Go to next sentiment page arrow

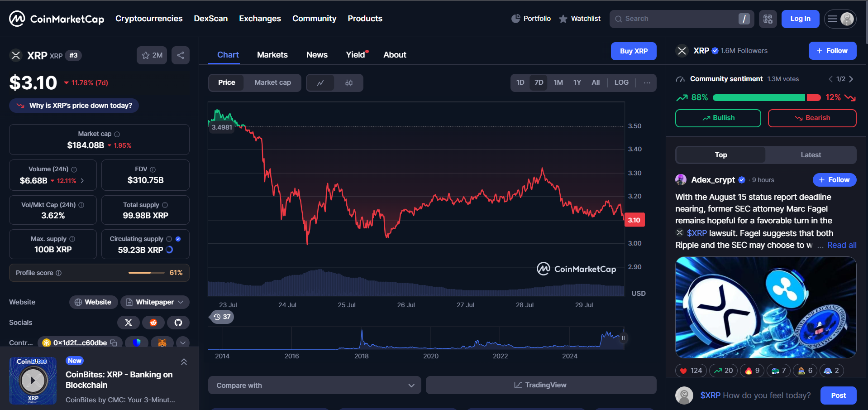click(851, 79)
